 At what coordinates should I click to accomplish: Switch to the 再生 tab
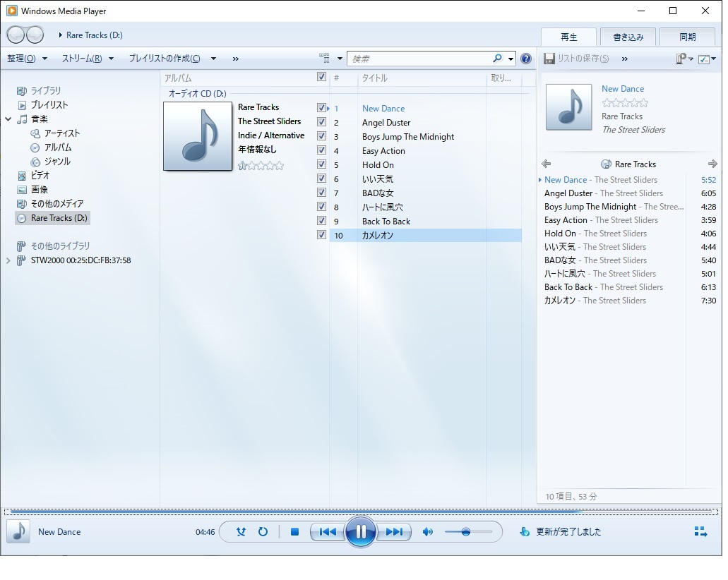click(x=568, y=37)
